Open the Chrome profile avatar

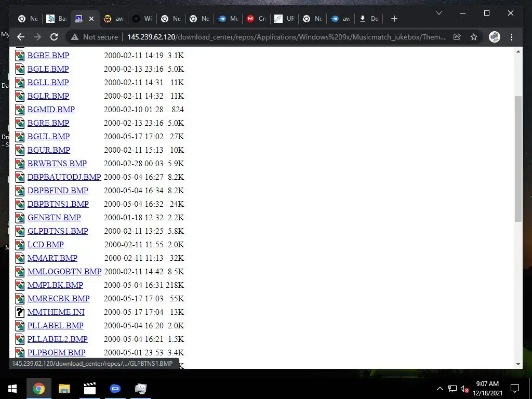click(x=495, y=37)
